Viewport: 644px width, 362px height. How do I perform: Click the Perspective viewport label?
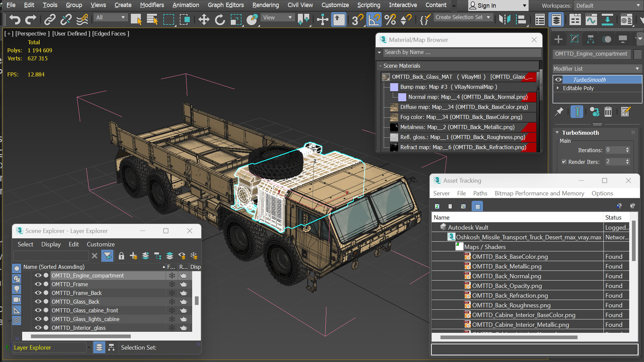coord(32,34)
